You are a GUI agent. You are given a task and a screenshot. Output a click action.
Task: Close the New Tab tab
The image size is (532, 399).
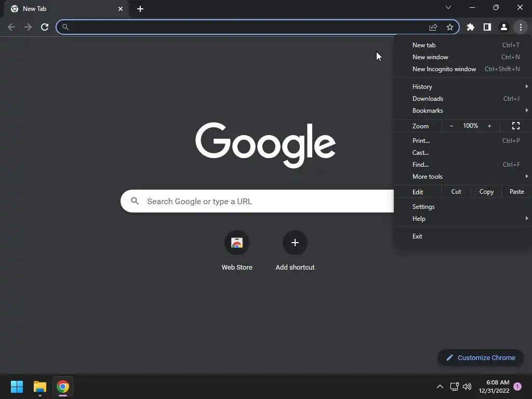121,9
